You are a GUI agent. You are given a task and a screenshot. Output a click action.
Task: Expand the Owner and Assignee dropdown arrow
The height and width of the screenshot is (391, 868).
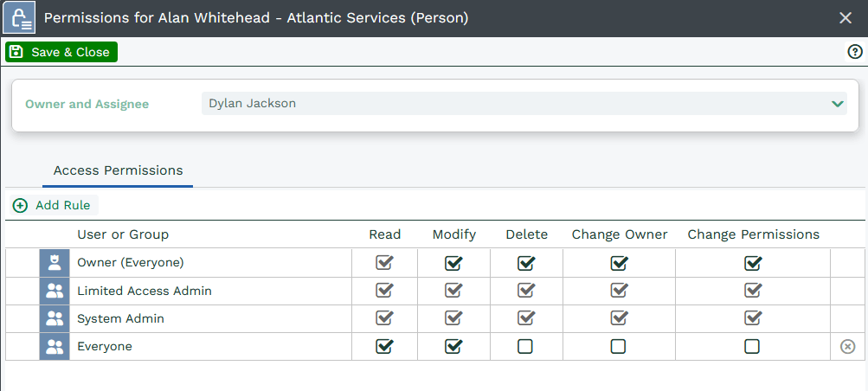837,104
